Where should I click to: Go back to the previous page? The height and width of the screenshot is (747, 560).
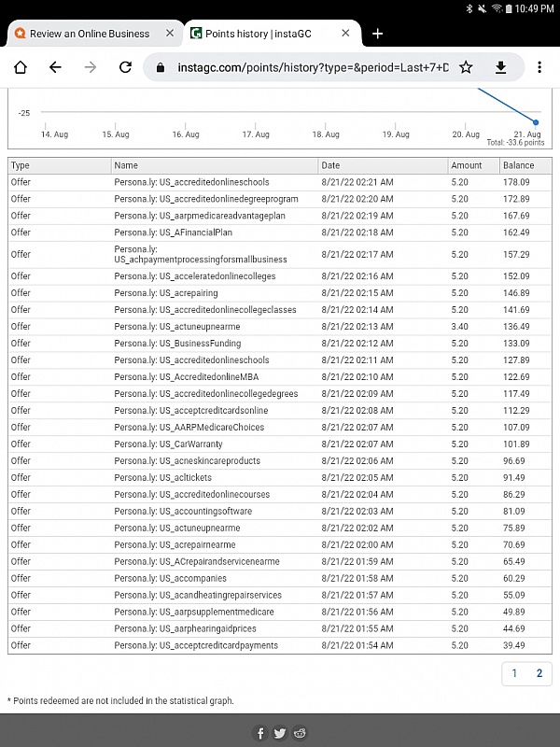[x=55, y=67]
